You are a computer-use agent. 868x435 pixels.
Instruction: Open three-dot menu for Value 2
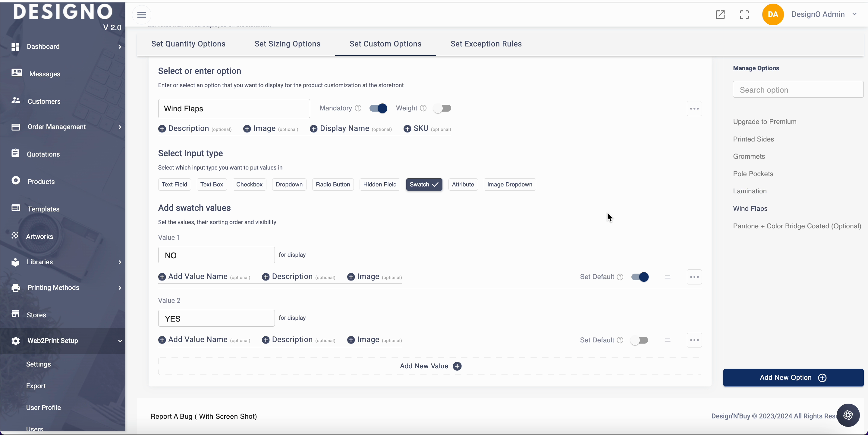[x=694, y=340]
